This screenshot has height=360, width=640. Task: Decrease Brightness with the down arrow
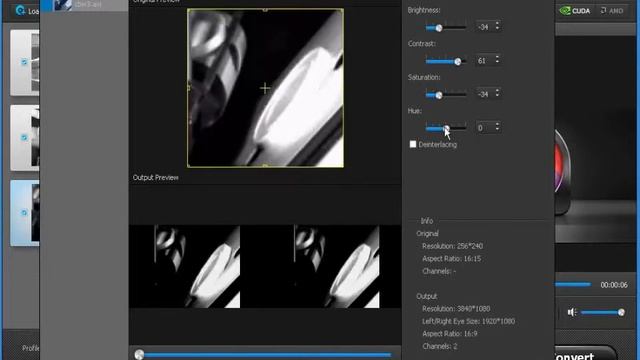[x=497, y=29]
